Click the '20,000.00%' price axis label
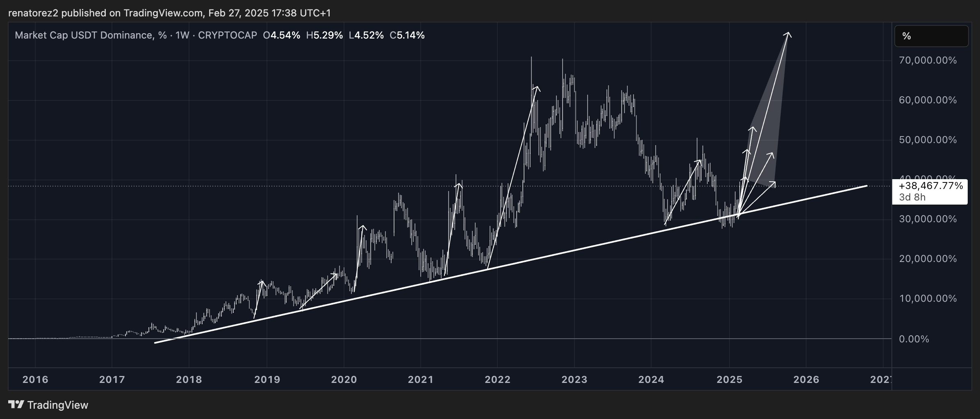Image resolution: width=980 pixels, height=419 pixels. pos(928,259)
